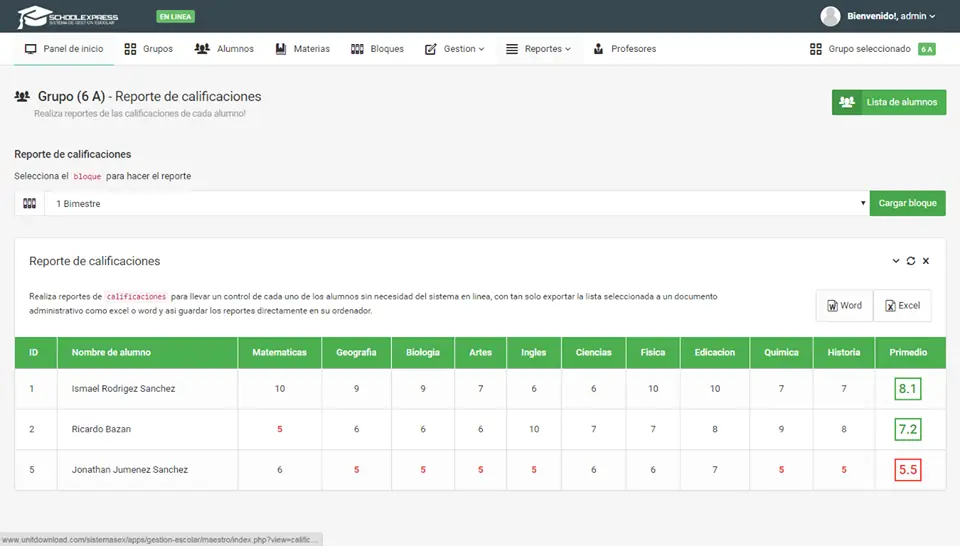
Task: Click the Panel de inicio monitor icon
Action: point(31,49)
